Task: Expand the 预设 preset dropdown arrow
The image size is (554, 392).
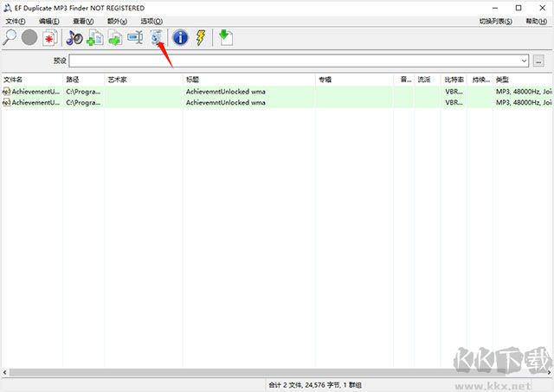Action: coord(524,61)
